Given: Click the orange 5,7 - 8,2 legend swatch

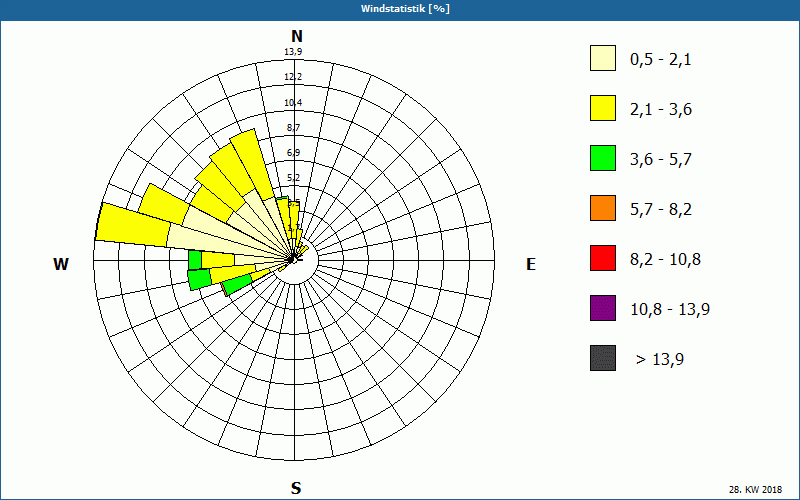Looking at the screenshot, I should click(x=603, y=208).
